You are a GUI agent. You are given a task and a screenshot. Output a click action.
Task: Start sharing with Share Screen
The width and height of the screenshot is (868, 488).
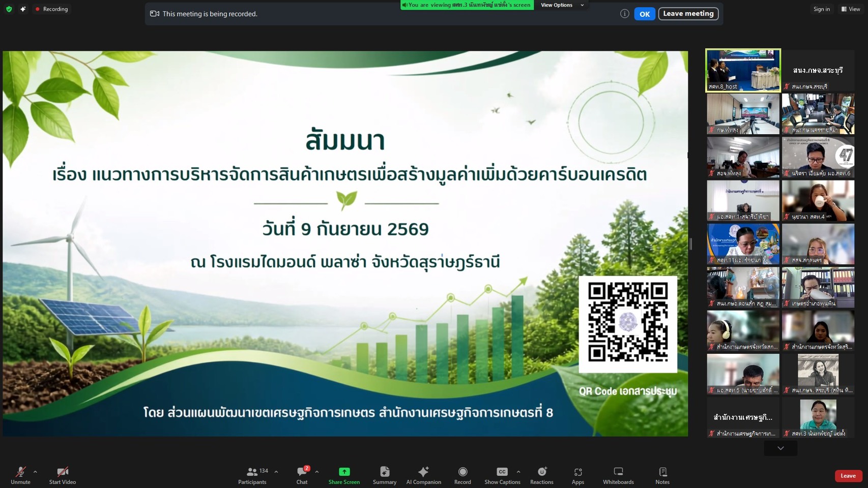coord(344,476)
